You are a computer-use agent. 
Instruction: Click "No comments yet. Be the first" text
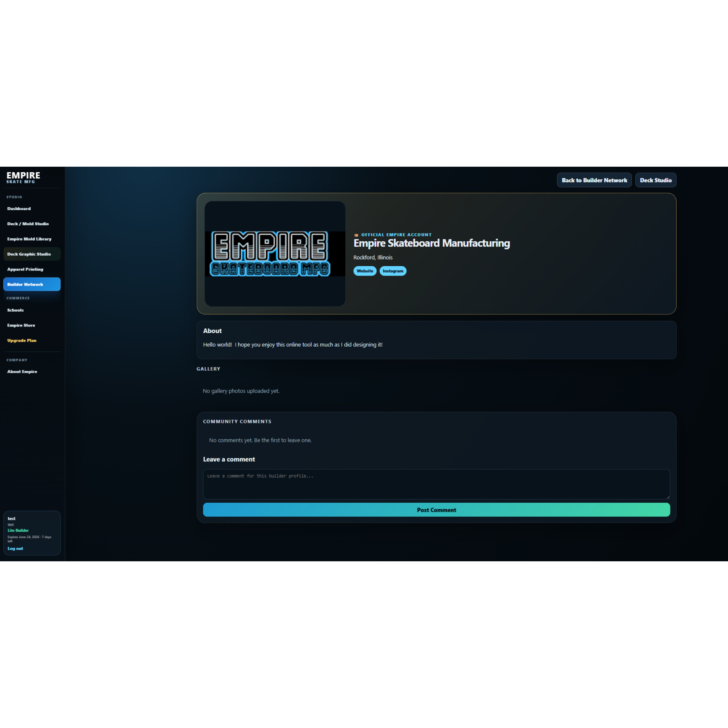pyautogui.click(x=260, y=440)
